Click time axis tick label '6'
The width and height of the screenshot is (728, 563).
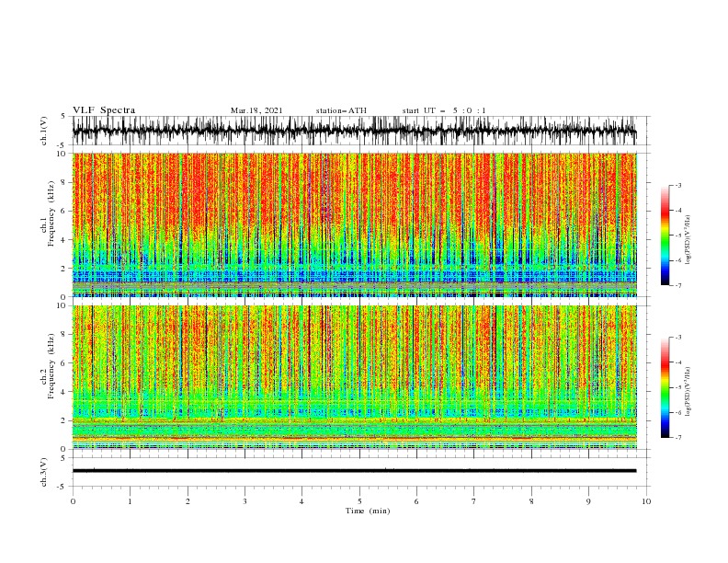(416, 501)
